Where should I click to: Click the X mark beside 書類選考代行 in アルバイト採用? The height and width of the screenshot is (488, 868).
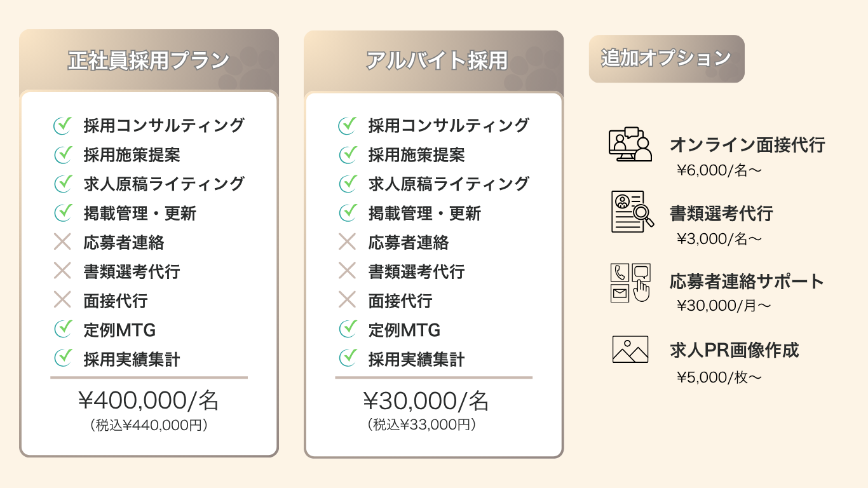347,271
